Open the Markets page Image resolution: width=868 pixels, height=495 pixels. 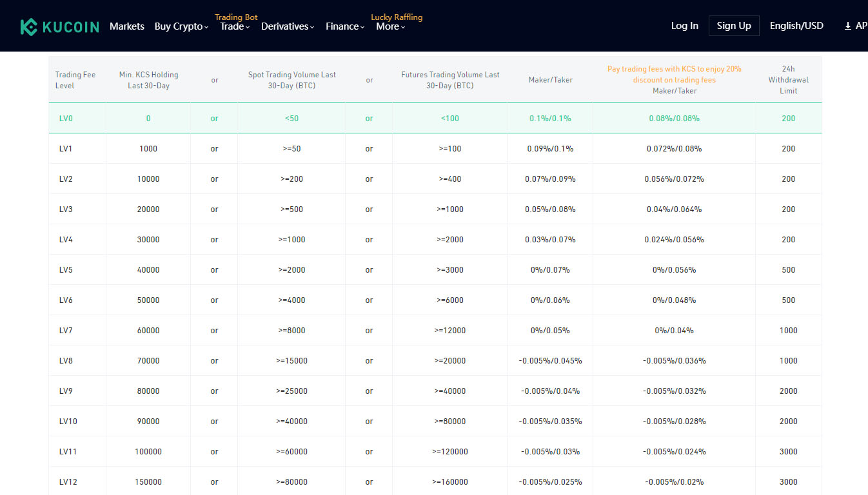coord(127,26)
